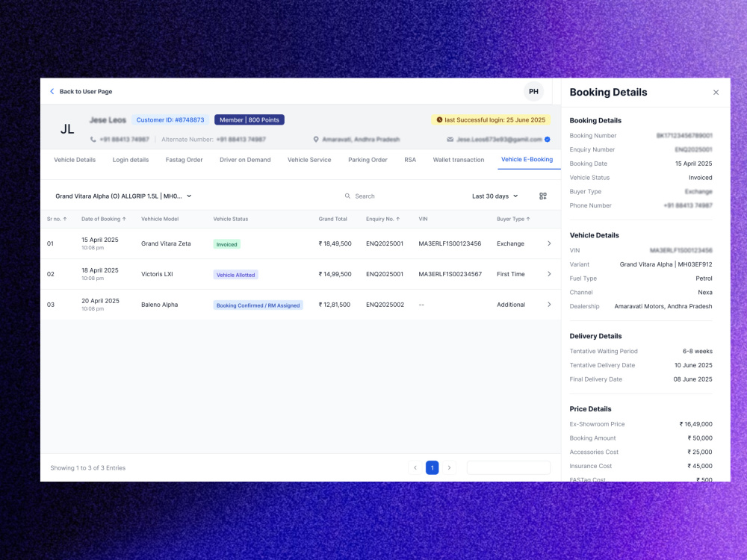
Task: Click 20 April 2025 booking date
Action: 100,300
